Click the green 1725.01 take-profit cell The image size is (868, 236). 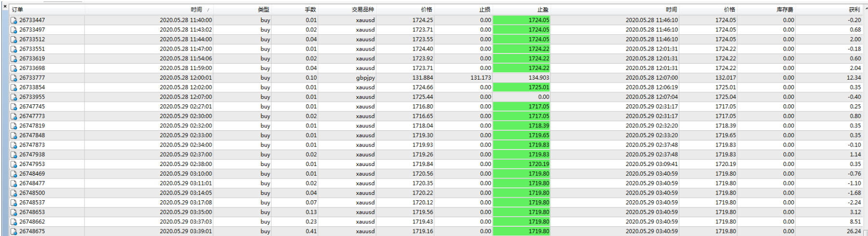point(521,87)
